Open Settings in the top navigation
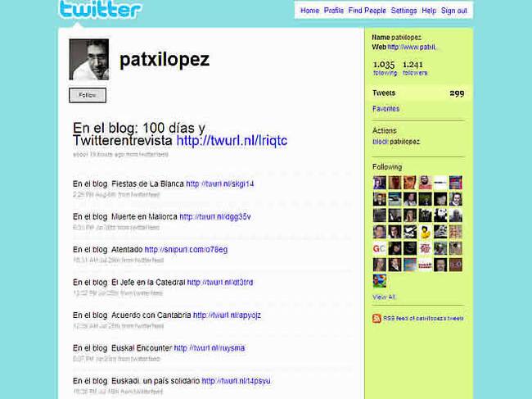Image resolution: width=532 pixels, height=399 pixels. tap(404, 11)
